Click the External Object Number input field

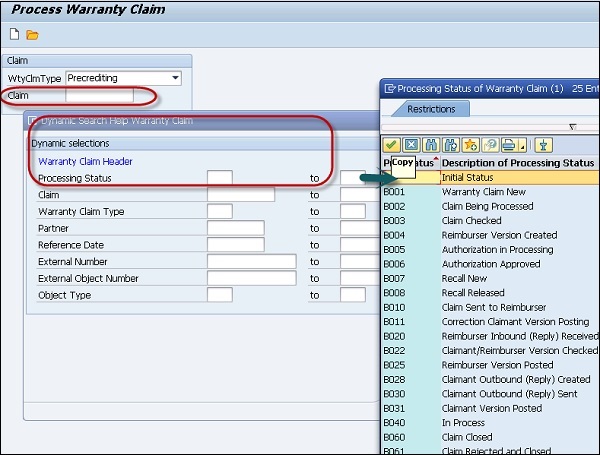pyautogui.click(x=251, y=278)
